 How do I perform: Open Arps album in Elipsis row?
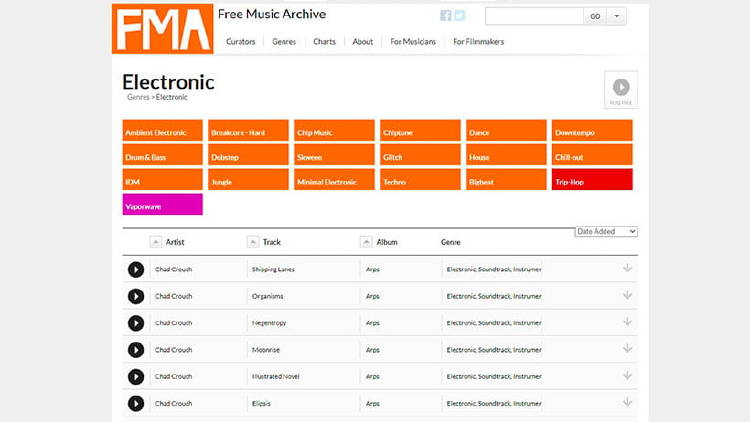(x=373, y=403)
